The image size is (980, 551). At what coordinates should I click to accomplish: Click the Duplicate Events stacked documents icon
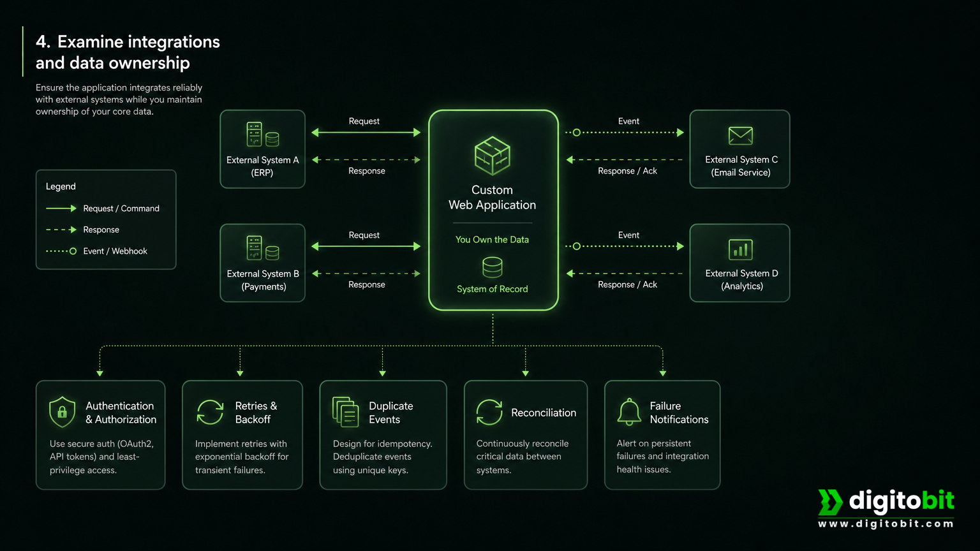coord(346,412)
